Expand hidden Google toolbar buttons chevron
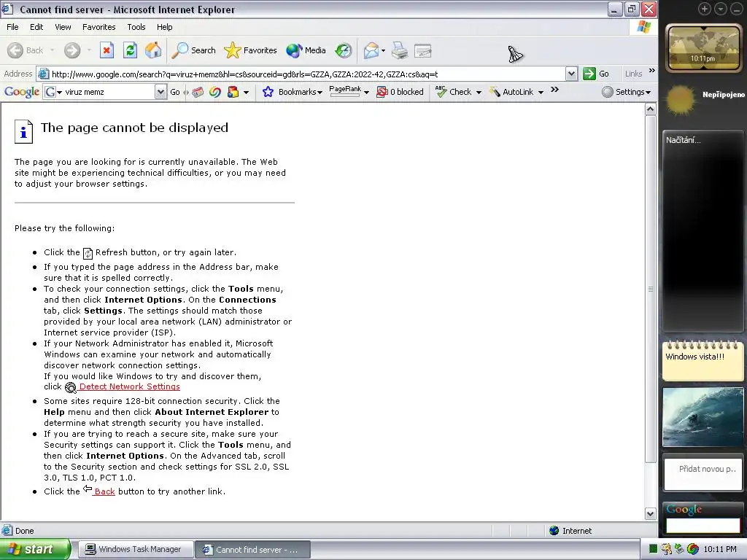 554,90
